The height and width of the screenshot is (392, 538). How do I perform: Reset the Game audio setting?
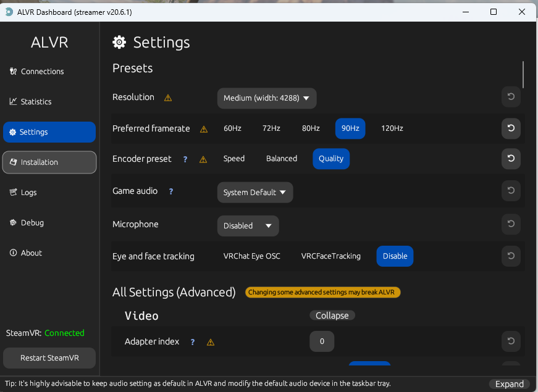pos(511,191)
